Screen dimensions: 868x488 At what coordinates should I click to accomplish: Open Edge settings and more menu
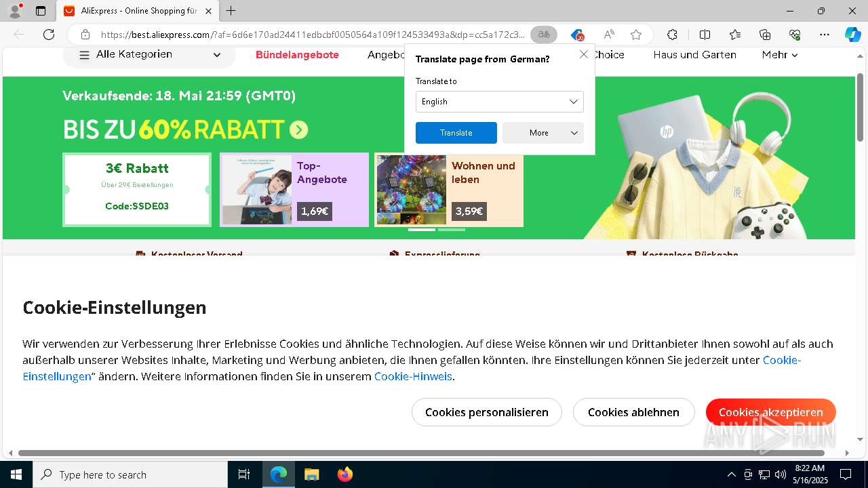point(825,35)
